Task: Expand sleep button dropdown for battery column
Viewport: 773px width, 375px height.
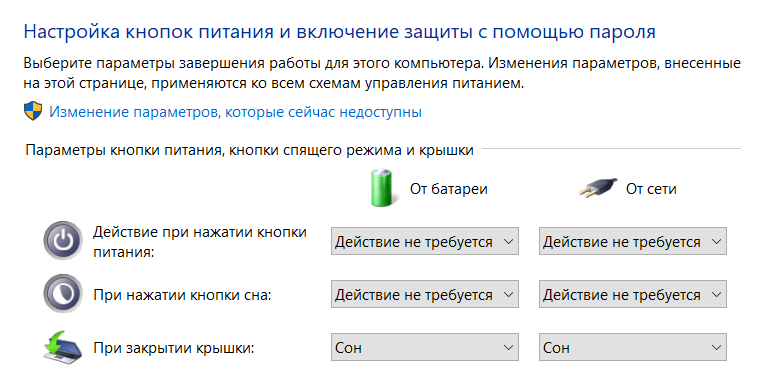Action: (425, 294)
